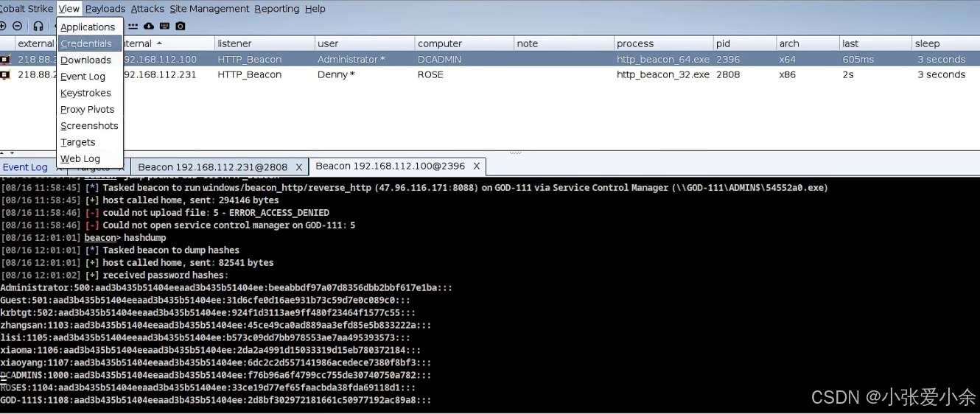Click the Administrator:500 hash line

click(226, 288)
